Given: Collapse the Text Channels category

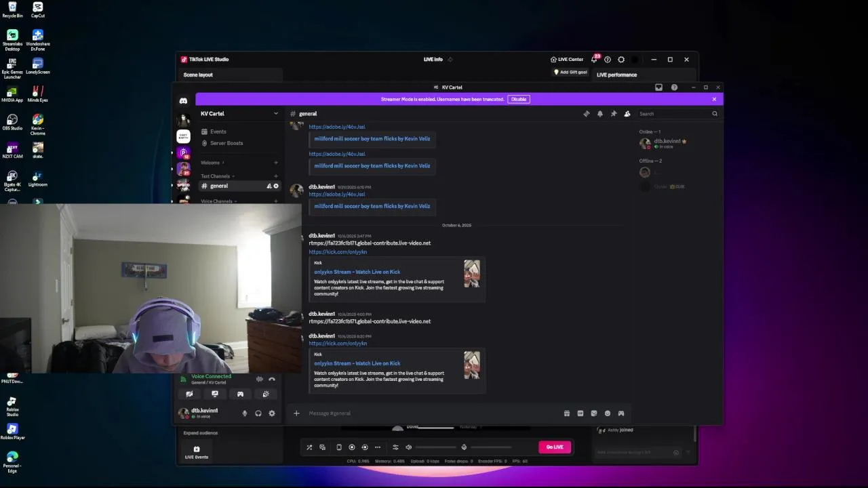Looking at the screenshot, I should 217,176.
